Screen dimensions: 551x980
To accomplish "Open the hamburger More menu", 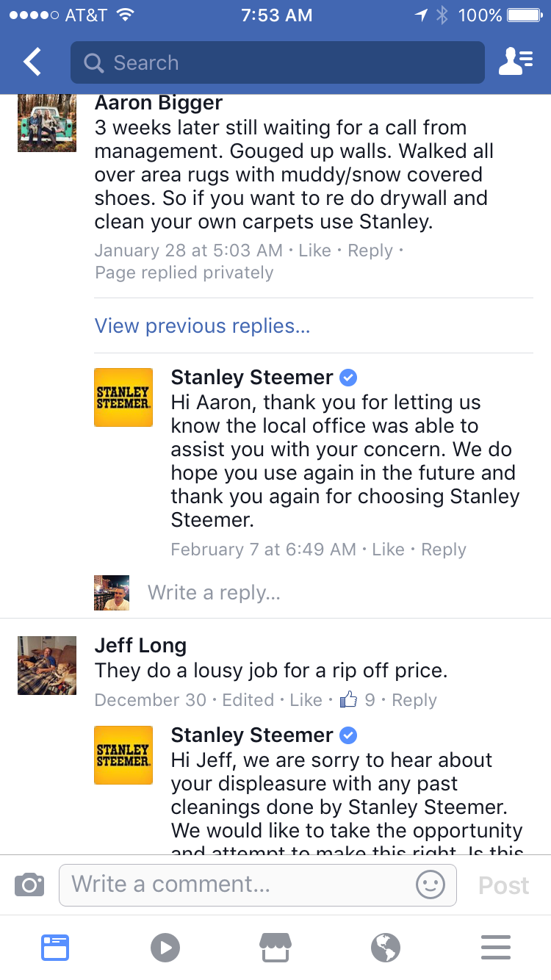I will [496, 947].
